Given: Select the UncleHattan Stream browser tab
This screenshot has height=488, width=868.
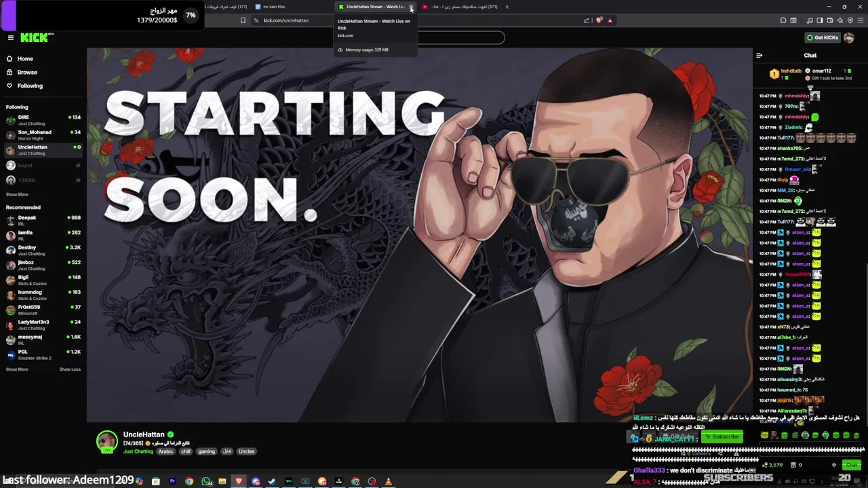Looking at the screenshot, I should point(374,7).
